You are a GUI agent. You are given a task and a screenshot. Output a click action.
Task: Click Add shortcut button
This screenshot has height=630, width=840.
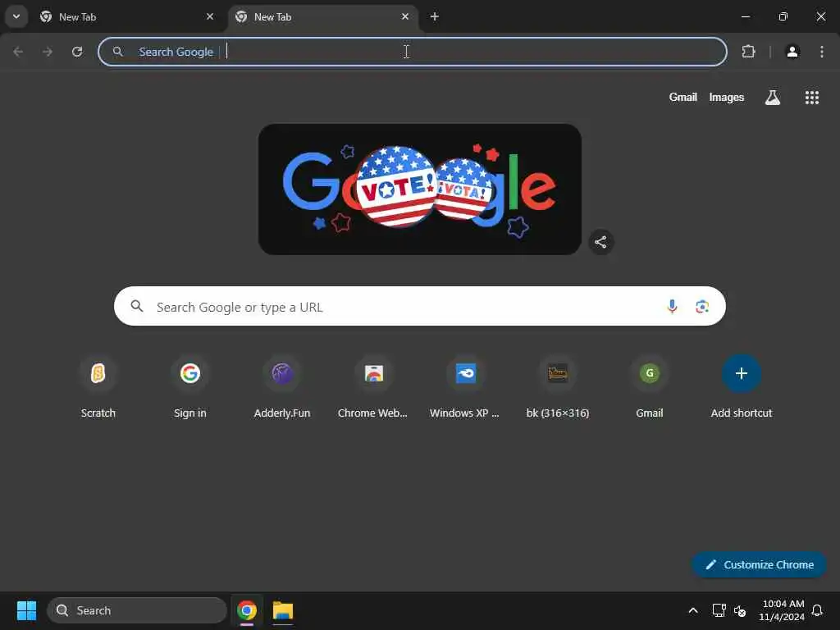(742, 388)
